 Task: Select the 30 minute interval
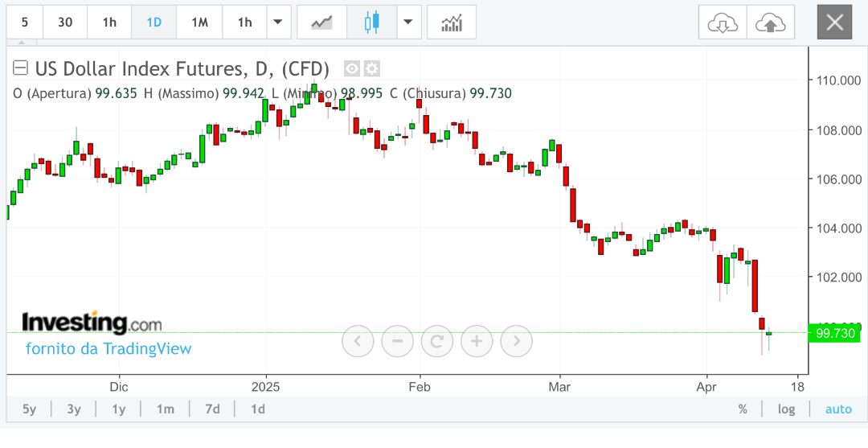(65, 23)
